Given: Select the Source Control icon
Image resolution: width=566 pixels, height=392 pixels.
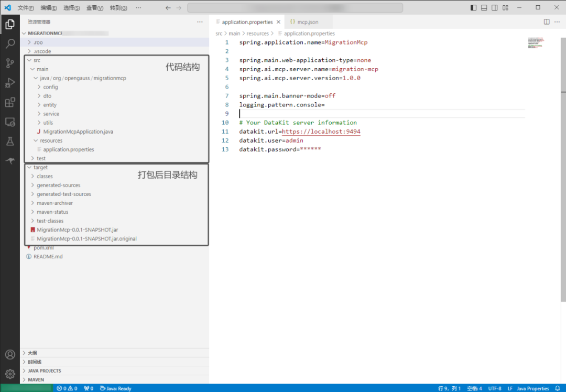Looking at the screenshot, I should pyautogui.click(x=10, y=63).
